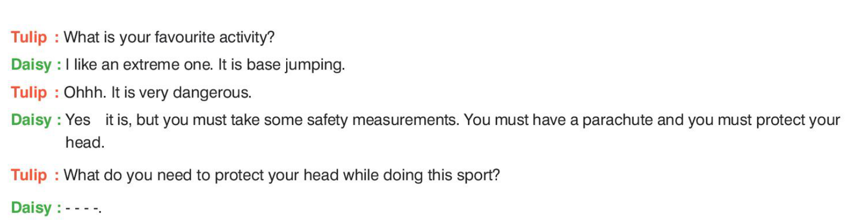This screenshot has width=868, height=224.
Task: Select the question "What is your favourite activity?"
Action: (169, 37)
